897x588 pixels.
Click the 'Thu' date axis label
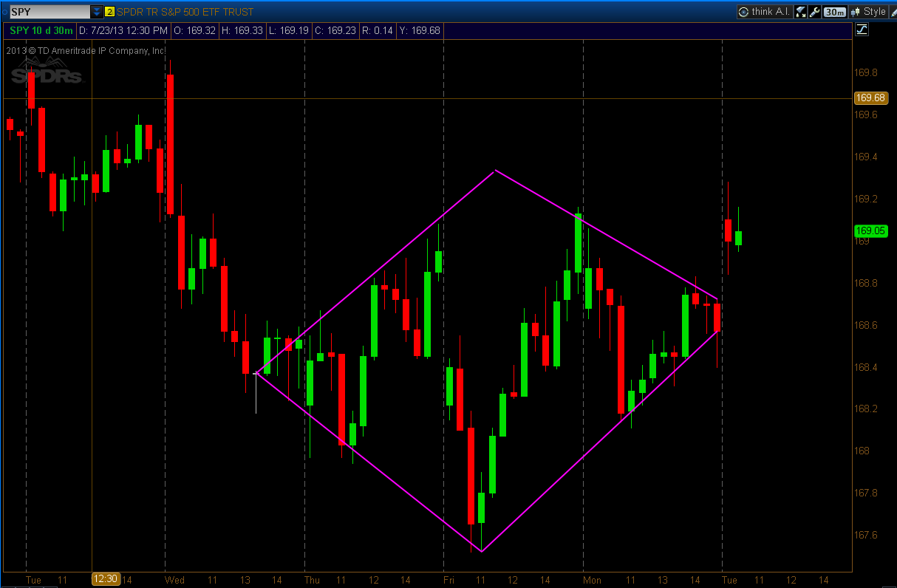pos(312,581)
